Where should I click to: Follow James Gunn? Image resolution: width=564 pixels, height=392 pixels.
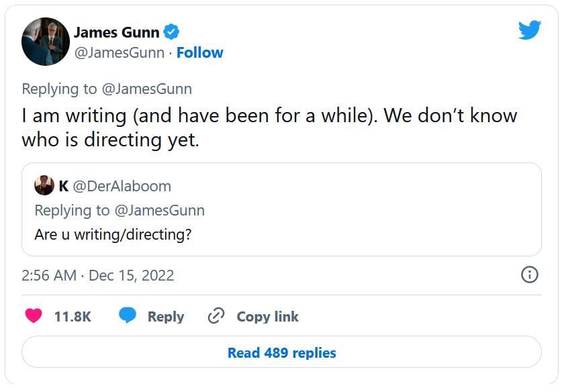tap(200, 53)
